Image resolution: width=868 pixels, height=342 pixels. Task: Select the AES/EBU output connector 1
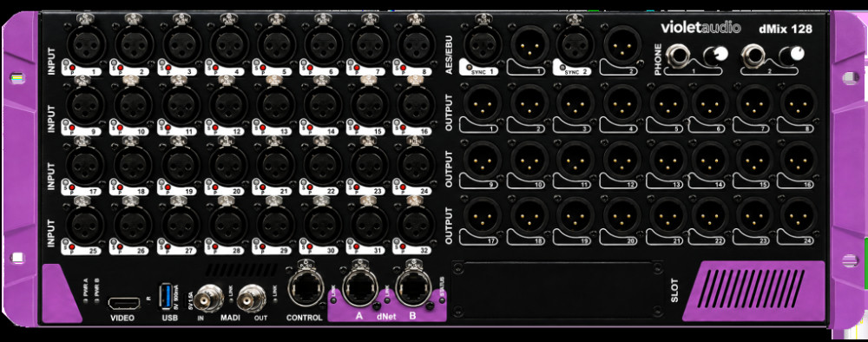point(530,45)
